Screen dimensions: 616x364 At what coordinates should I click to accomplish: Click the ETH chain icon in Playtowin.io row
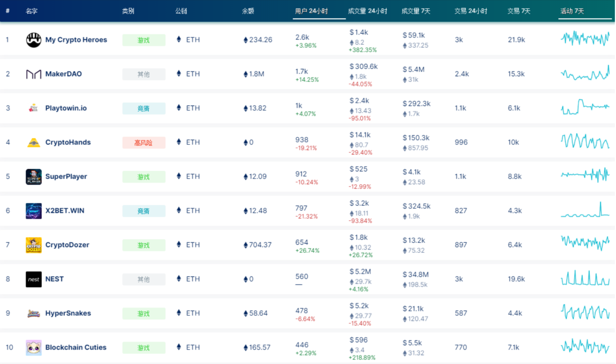pos(179,108)
